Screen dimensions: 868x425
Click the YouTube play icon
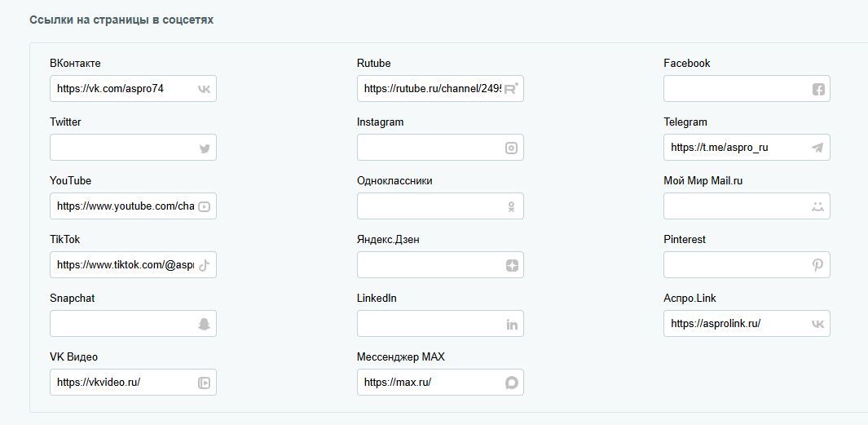pos(205,207)
